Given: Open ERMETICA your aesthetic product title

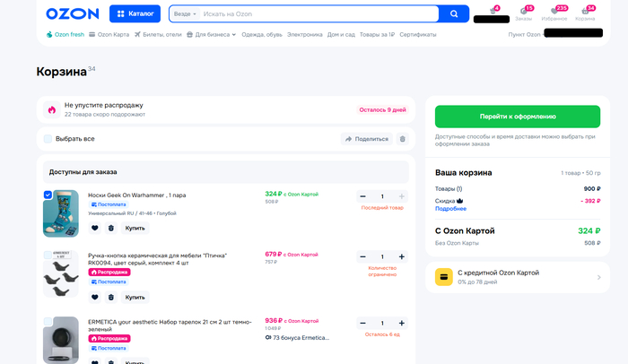Looking at the screenshot, I should 170,325.
